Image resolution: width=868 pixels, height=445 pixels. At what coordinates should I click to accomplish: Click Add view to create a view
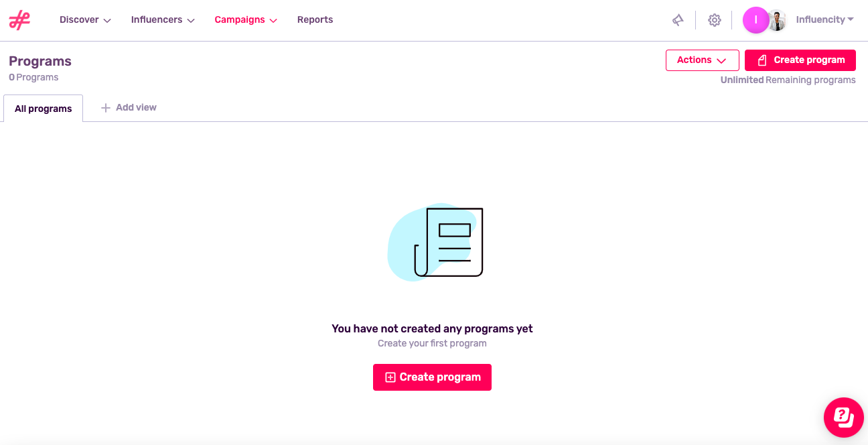(x=135, y=107)
